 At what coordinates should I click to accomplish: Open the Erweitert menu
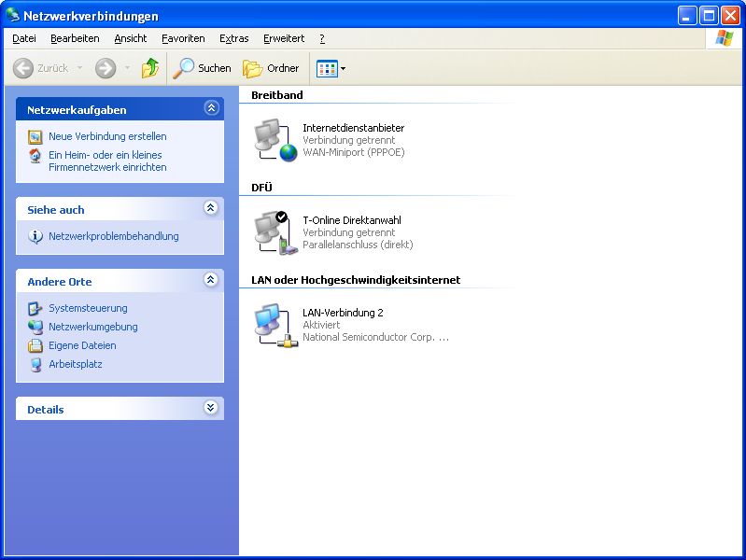click(x=283, y=38)
